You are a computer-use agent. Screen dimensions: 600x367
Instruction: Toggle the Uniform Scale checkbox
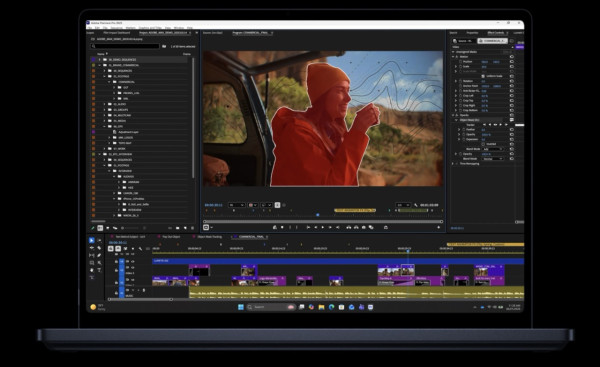[x=483, y=76]
